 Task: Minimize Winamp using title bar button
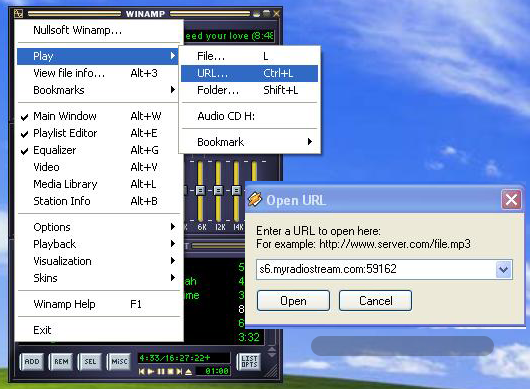tap(257, 14)
